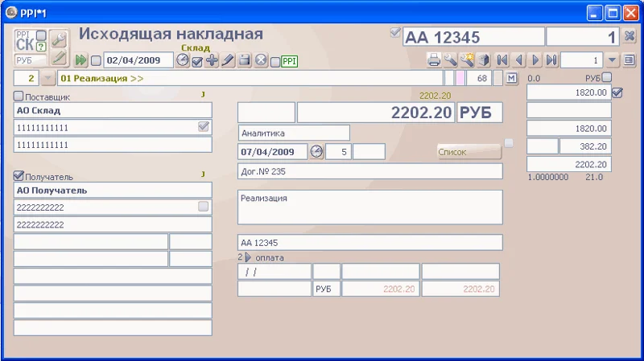Click the AO Склад supplier field
644x361 pixels.
pos(113,110)
